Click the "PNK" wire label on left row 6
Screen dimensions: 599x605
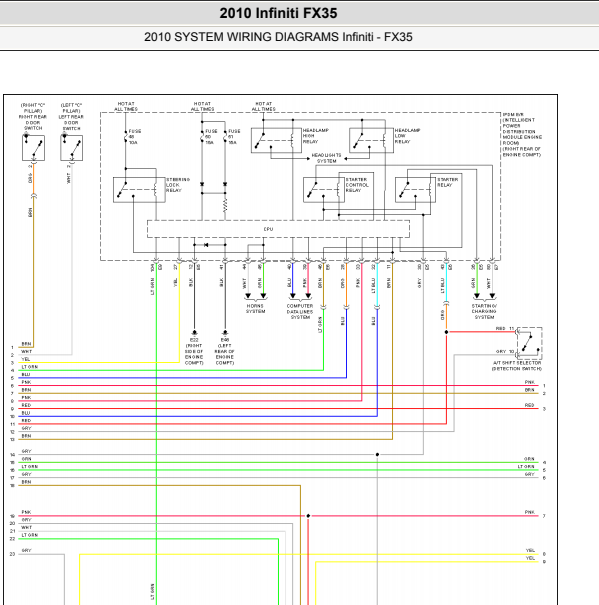[x=26, y=382]
